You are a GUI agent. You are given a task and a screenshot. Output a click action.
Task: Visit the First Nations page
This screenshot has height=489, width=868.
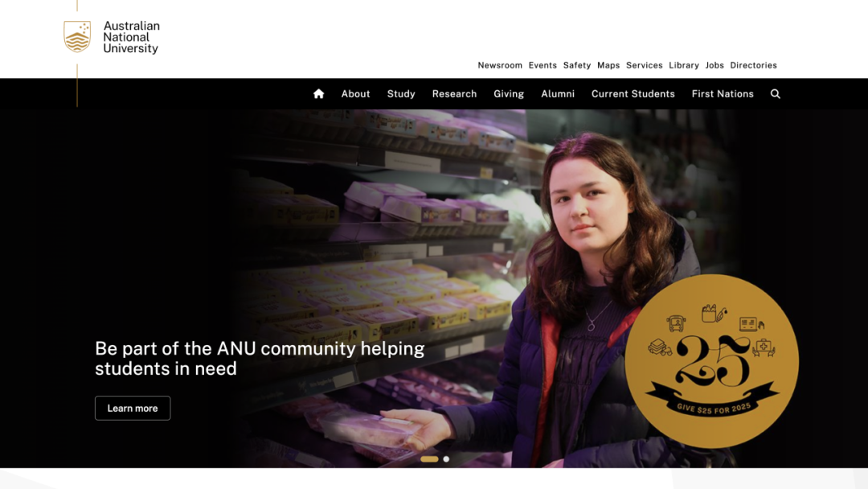[723, 94]
